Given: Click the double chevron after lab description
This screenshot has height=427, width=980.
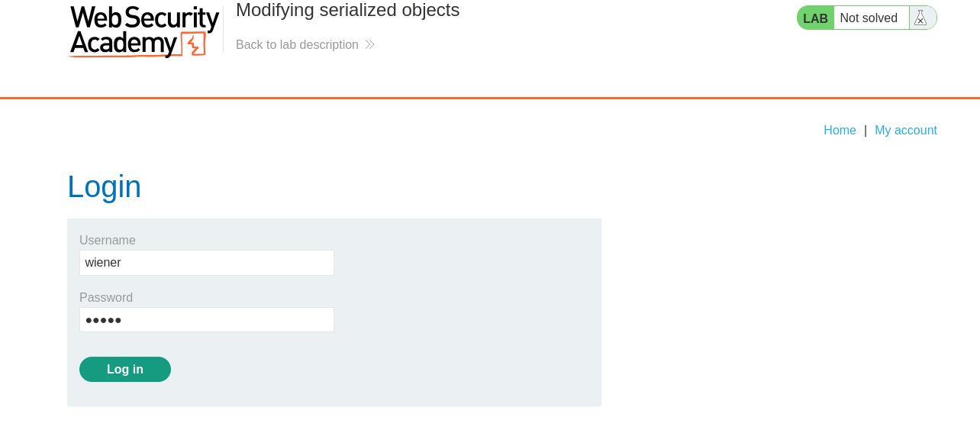Looking at the screenshot, I should coord(369,45).
